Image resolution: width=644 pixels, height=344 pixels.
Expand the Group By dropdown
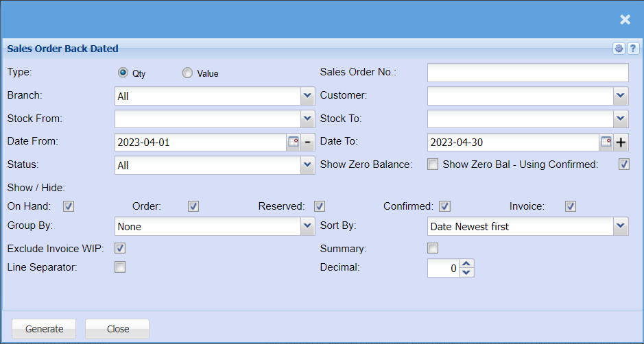[x=307, y=225]
